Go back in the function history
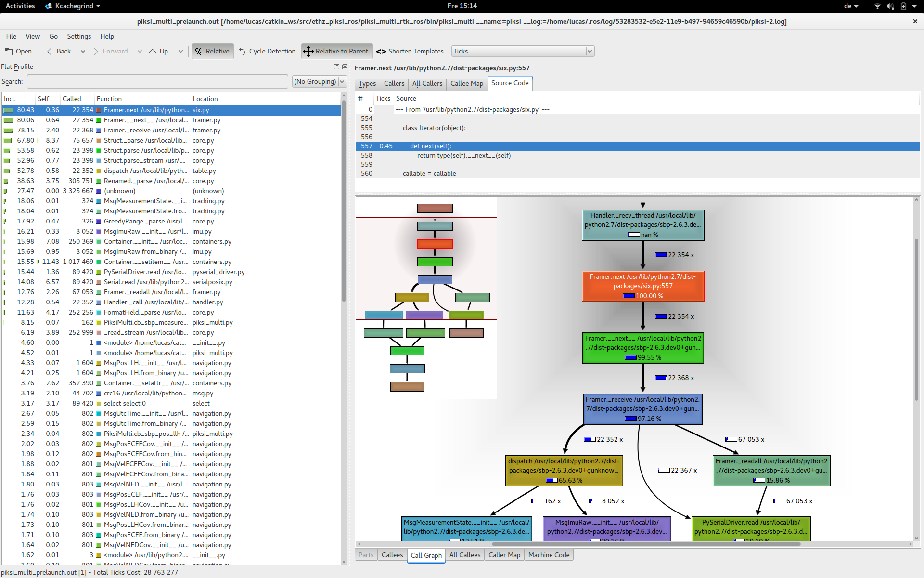 [x=59, y=51]
